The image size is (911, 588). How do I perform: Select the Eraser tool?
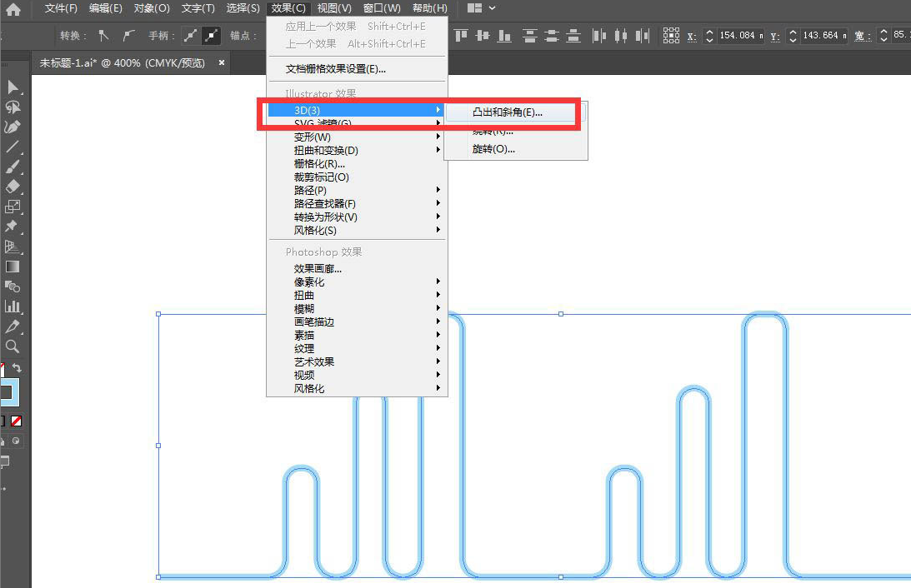click(x=13, y=187)
